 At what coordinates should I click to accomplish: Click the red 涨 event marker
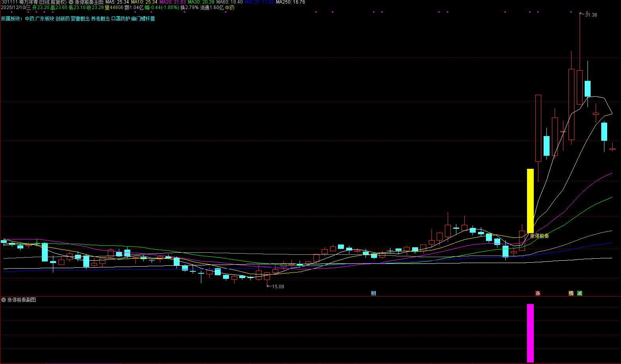[538, 293]
